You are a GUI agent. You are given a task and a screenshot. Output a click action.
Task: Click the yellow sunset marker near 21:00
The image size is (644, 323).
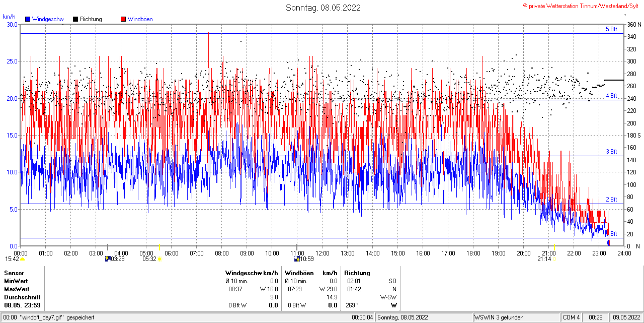coord(554,247)
